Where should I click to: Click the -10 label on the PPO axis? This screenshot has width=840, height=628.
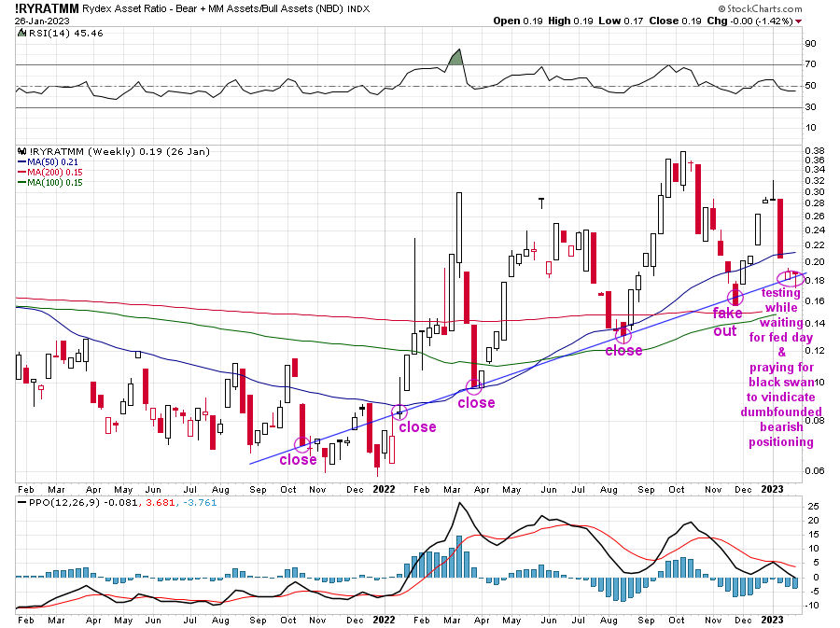pyautogui.click(x=811, y=605)
